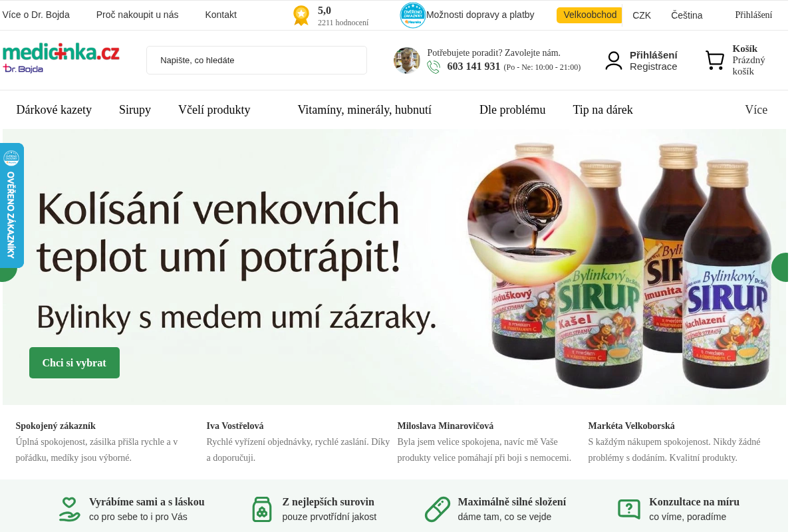
Task: Open the CZK currency selector
Action: (x=642, y=15)
